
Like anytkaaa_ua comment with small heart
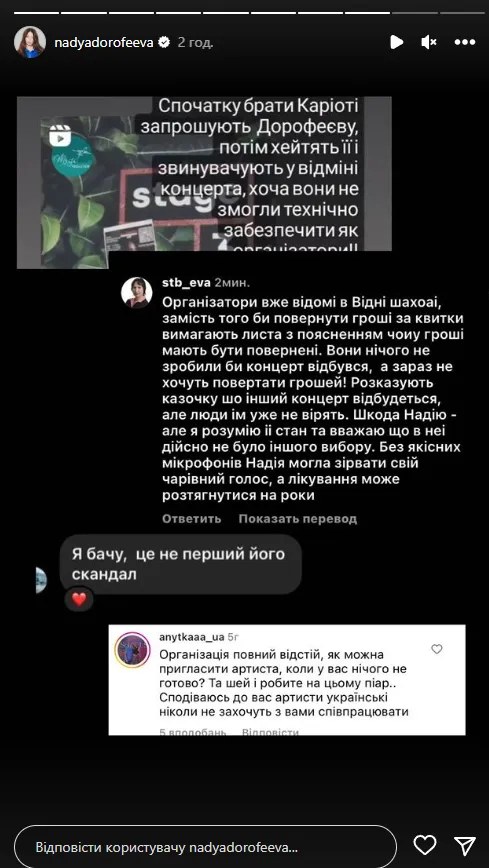pyautogui.click(x=437, y=649)
